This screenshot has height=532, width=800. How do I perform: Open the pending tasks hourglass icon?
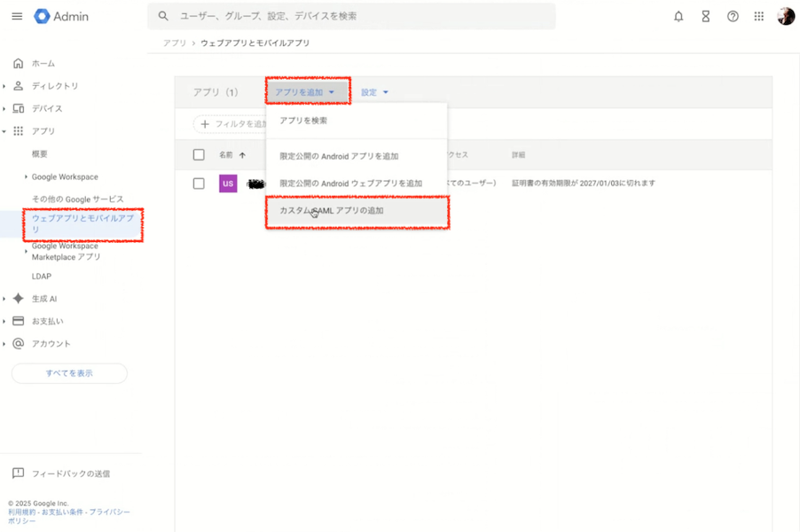705,15
